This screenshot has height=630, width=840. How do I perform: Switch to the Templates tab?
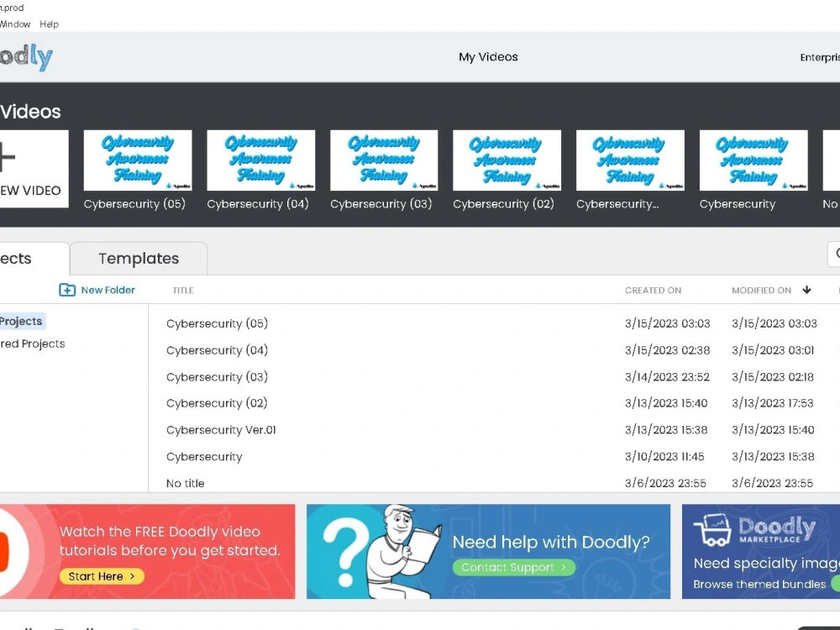click(x=139, y=259)
